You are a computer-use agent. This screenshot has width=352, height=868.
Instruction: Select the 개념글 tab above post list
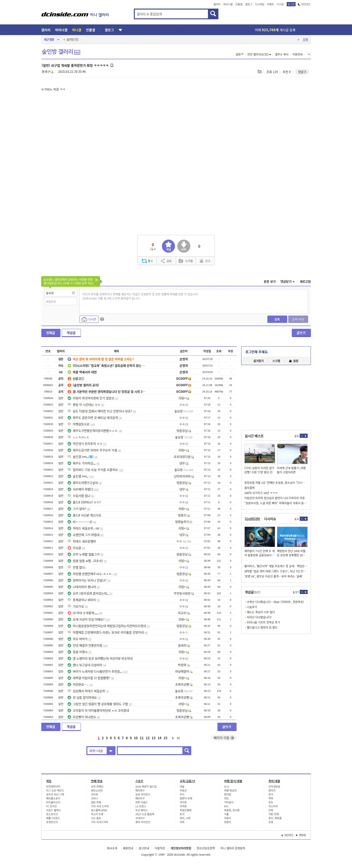pos(71,333)
